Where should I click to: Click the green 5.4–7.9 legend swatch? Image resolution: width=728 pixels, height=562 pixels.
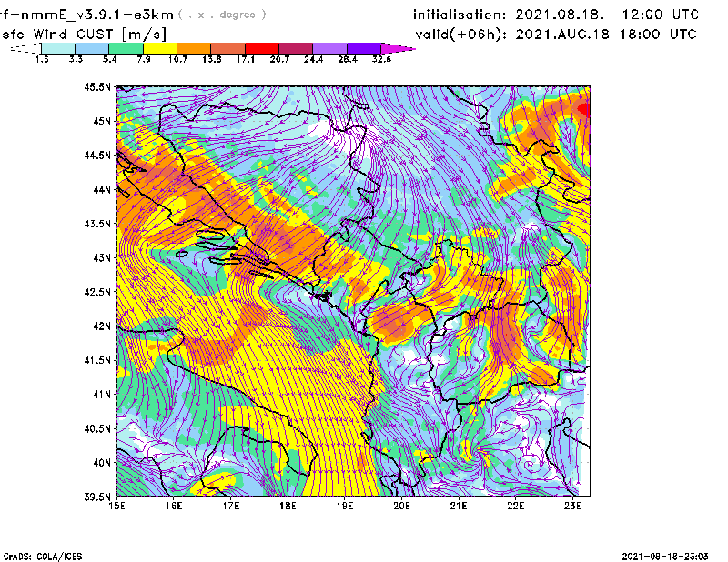pyautogui.click(x=126, y=47)
